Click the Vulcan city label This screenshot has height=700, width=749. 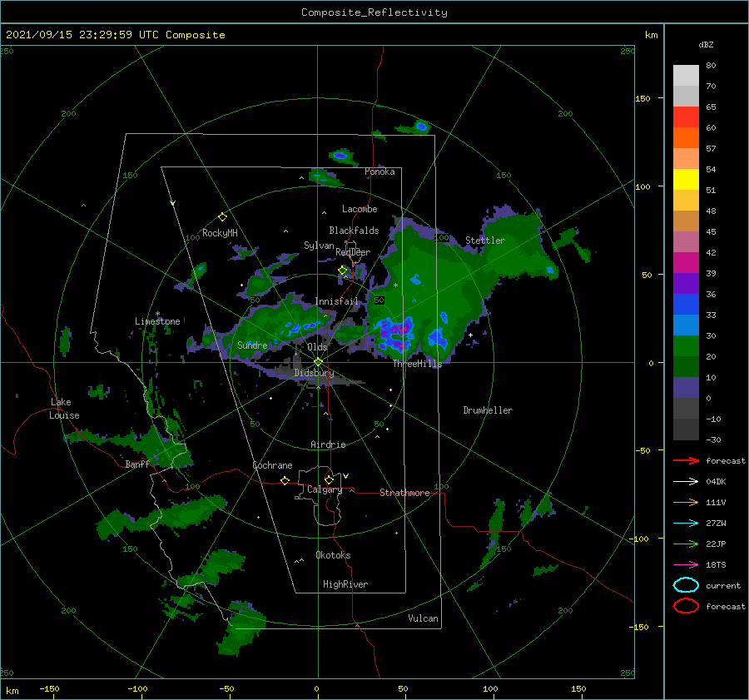point(423,618)
